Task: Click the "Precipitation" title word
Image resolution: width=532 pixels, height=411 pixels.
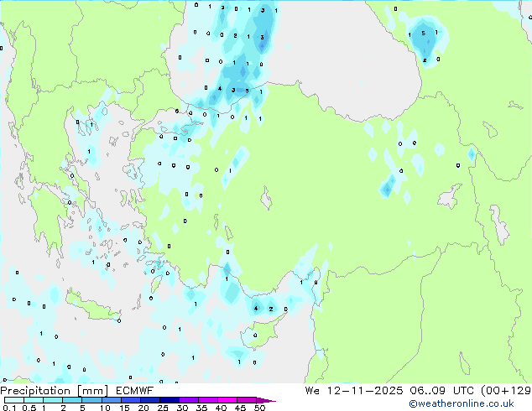Action: coord(35,391)
